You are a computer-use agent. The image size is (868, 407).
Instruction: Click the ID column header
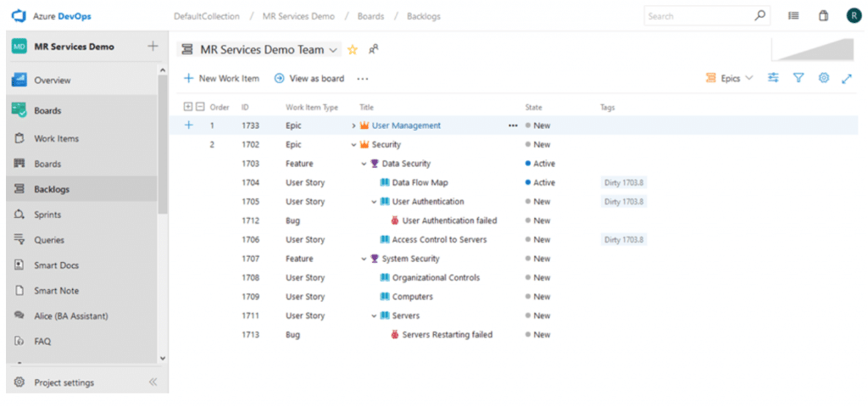(x=245, y=108)
